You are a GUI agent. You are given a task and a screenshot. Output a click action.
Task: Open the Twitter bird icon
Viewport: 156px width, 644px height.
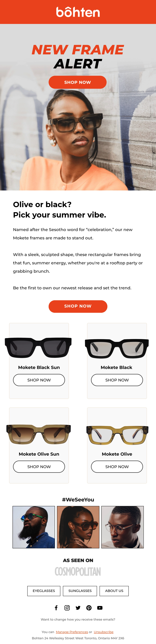pyautogui.click(x=78, y=607)
